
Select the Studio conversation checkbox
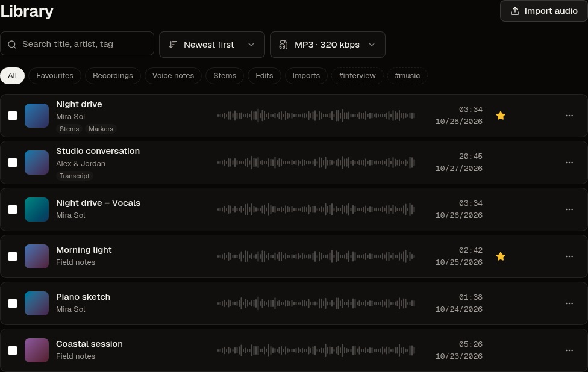click(13, 163)
